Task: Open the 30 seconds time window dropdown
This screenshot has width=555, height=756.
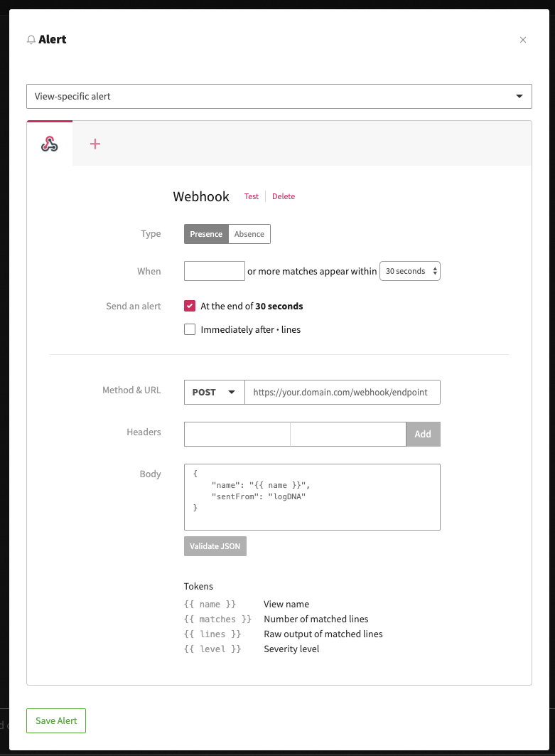Action: (410, 271)
